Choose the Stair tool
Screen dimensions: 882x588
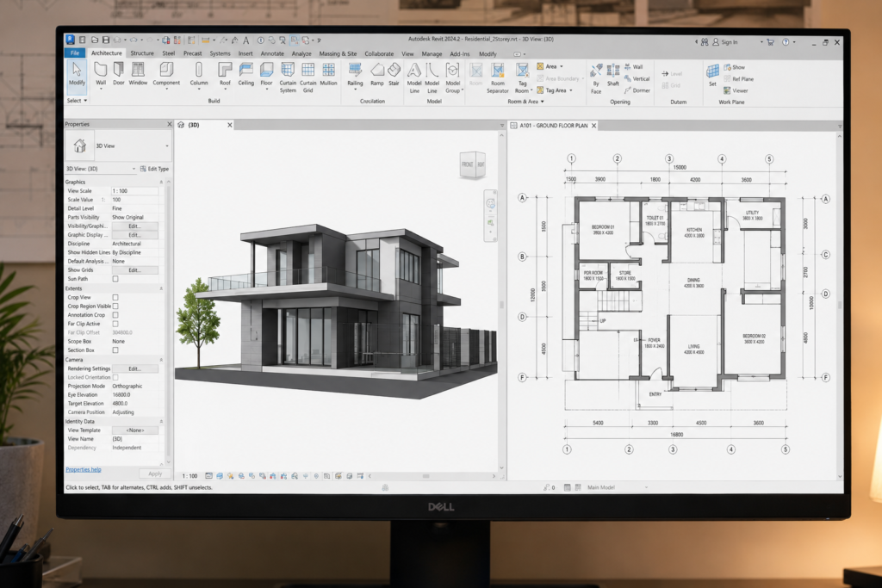coord(394,74)
